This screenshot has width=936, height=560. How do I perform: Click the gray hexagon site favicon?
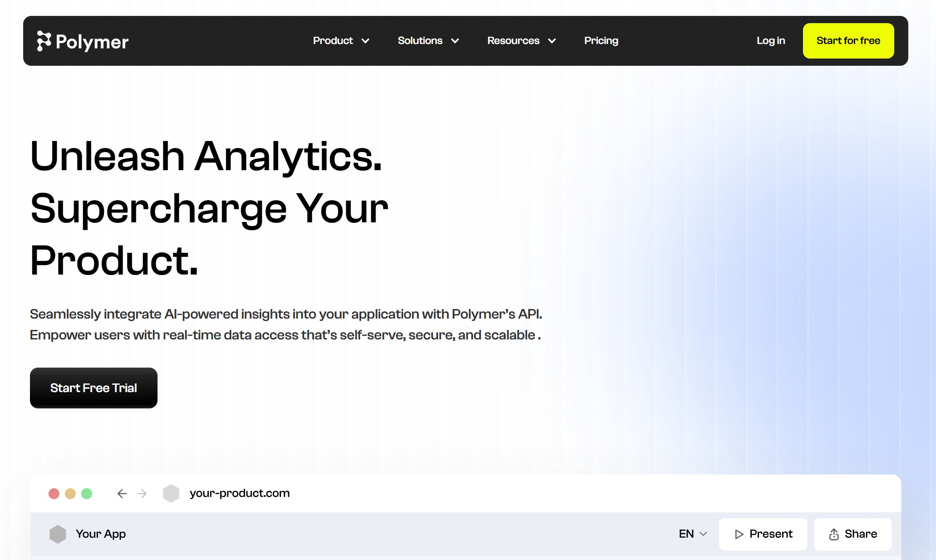[x=171, y=493]
